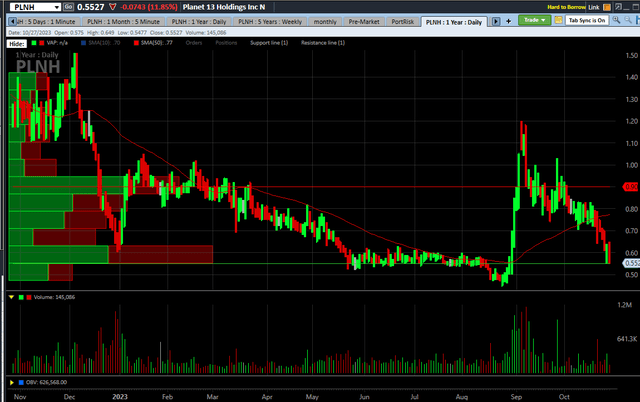This screenshot has height=402, width=640.
Task: Open the PLNH symbol dropdown
Action: pos(56,7)
